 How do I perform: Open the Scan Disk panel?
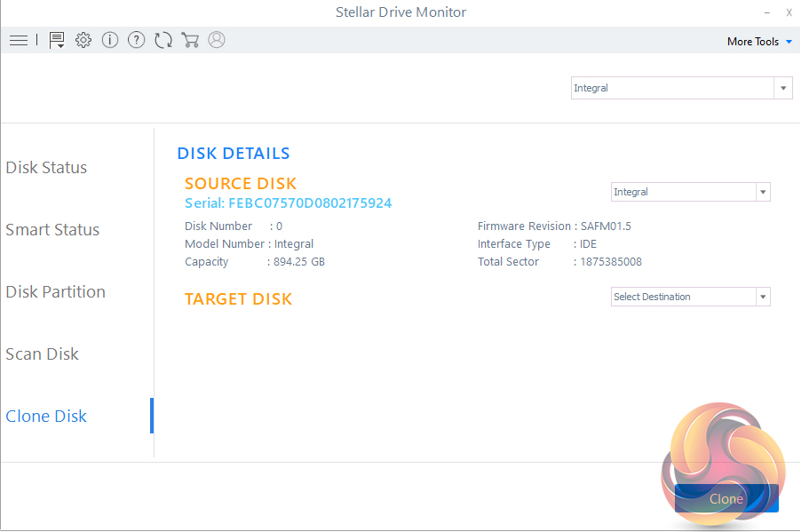pos(42,353)
